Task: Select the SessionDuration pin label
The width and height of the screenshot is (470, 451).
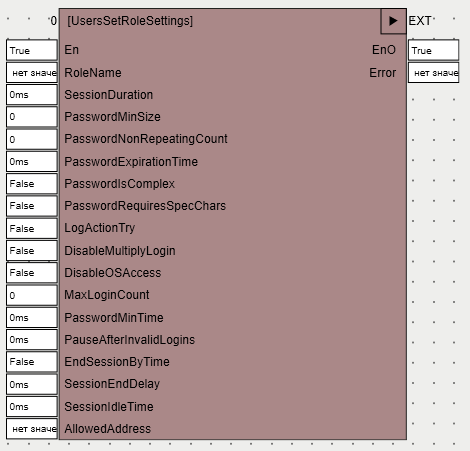Action: [109, 95]
